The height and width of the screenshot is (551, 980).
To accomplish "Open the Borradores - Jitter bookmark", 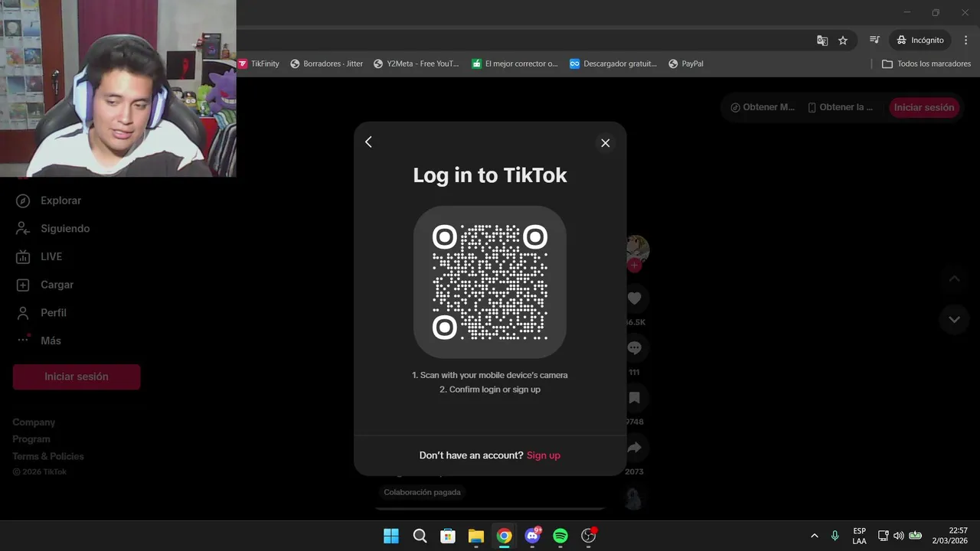I will pos(327,64).
